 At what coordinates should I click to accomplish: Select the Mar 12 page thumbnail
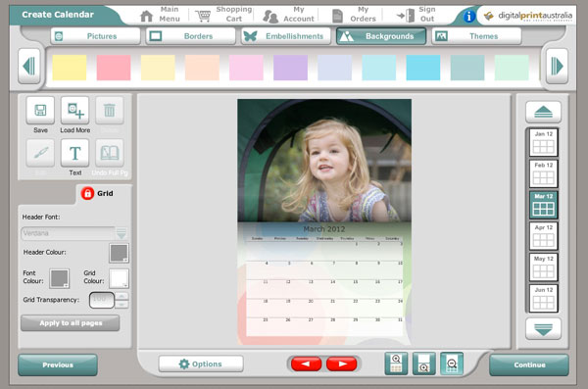pos(543,205)
